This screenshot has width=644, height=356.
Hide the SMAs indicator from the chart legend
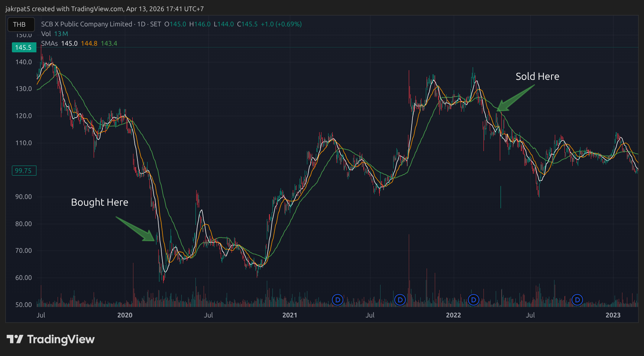tap(49, 43)
